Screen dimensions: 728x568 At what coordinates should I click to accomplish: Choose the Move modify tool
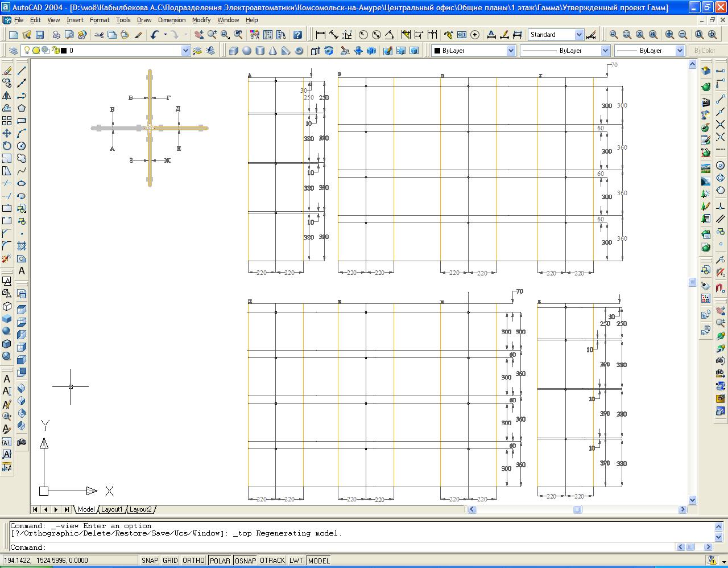pyautogui.click(x=7, y=133)
